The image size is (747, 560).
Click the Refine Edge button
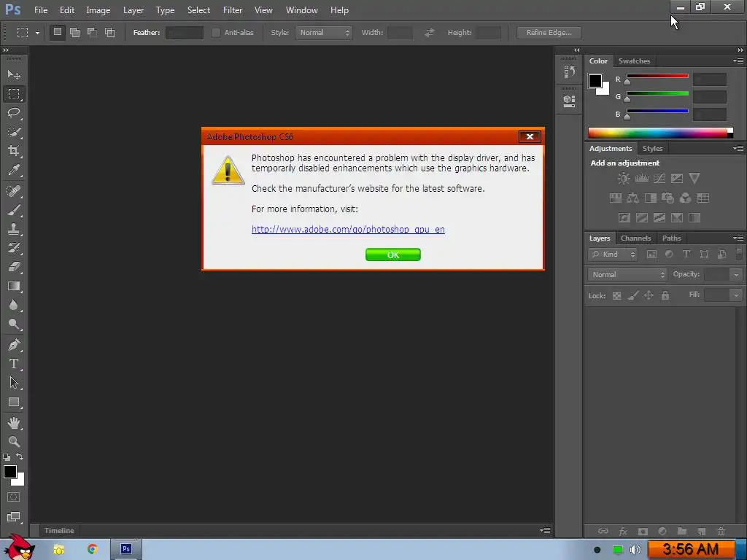pyautogui.click(x=549, y=32)
